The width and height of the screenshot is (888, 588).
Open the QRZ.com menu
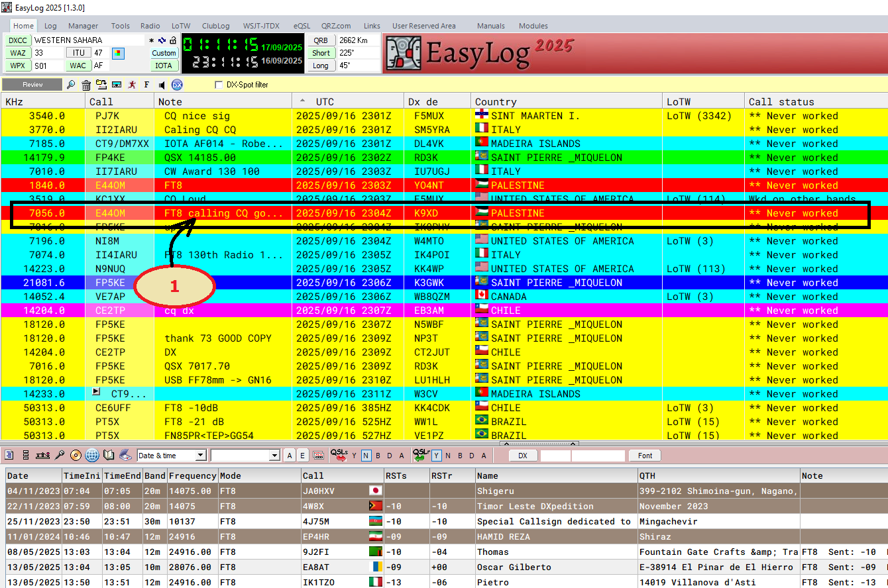pyautogui.click(x=336, y=26)
